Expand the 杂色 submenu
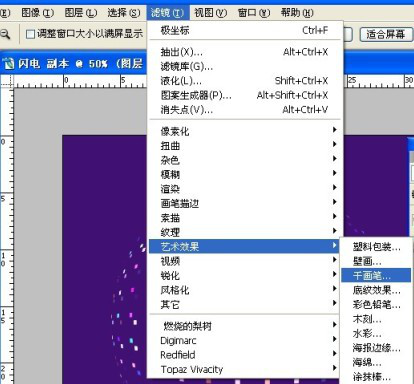 click(245, 160)
